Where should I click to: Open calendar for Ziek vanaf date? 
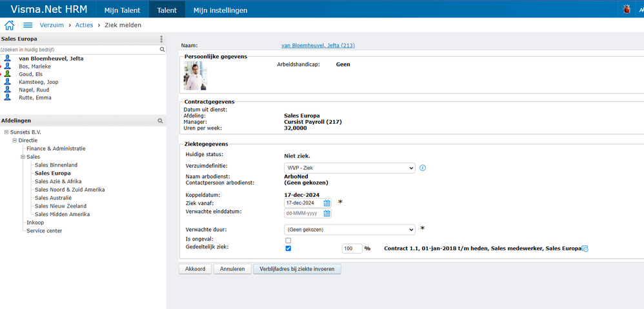[x=327, y=203]
